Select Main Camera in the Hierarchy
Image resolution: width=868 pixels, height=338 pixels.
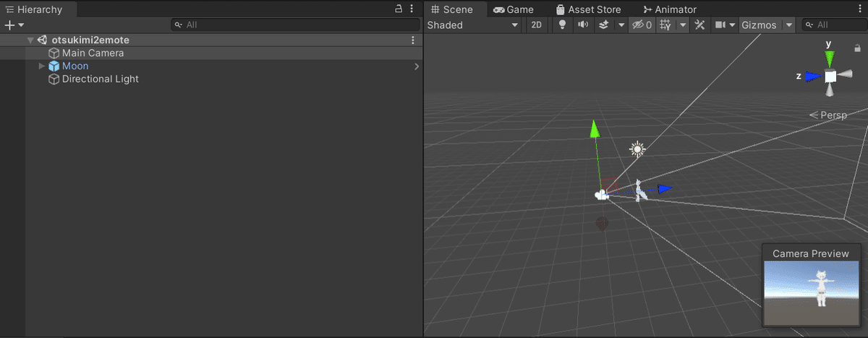click(x=93, y=54)
